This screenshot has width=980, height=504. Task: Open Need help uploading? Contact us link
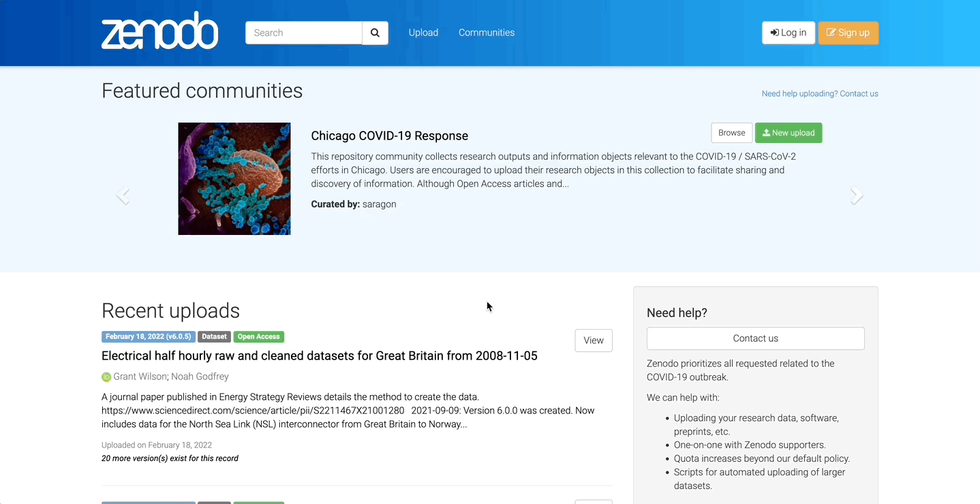819,94
